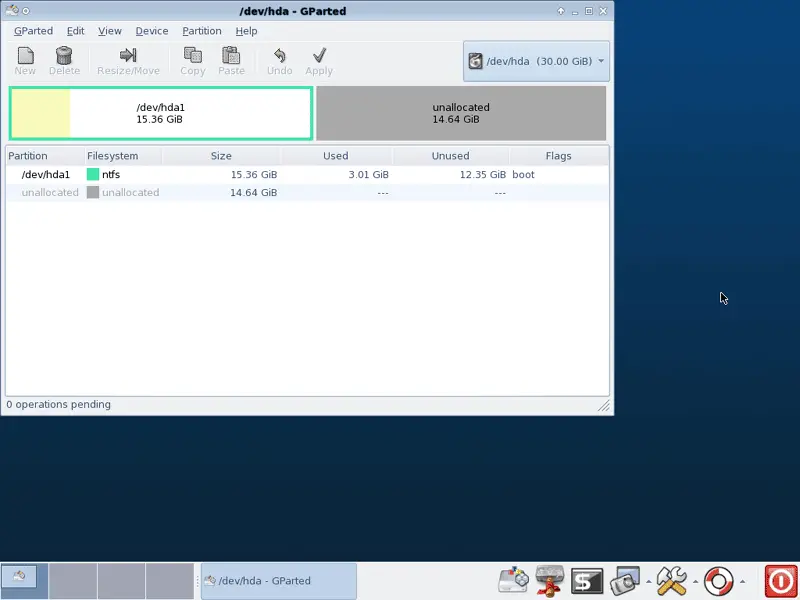Switch to first workspace in taskbar pager
The width and height of the screenshot is (800, 600).
point(24,581)
